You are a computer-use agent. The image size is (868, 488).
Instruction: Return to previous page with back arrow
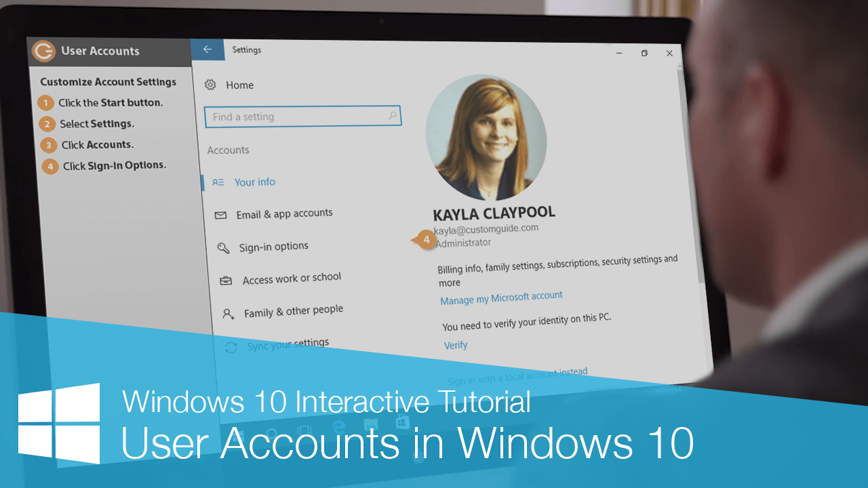208,49
